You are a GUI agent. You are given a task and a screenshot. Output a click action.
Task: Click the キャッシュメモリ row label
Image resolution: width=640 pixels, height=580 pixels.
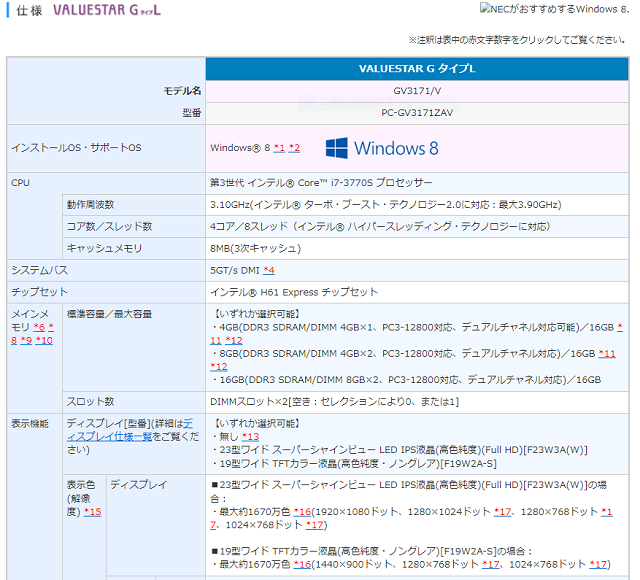(104, 248)
